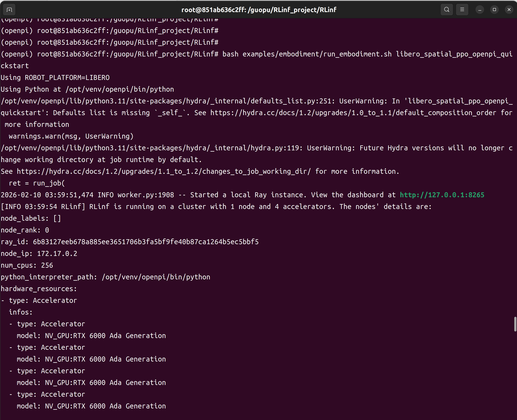Open the Ray dashboard link 127.0.0.1:8265

click(x=442, y=195)
